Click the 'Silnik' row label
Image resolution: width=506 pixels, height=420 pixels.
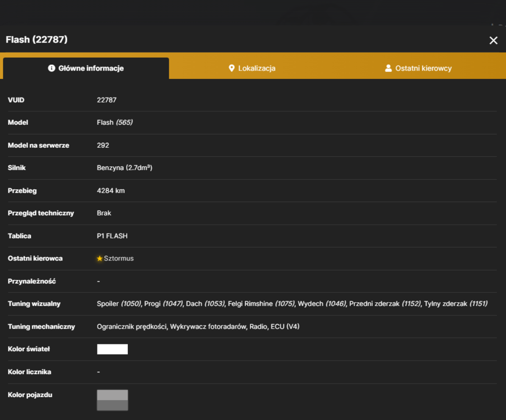click(x=17, y=168)
